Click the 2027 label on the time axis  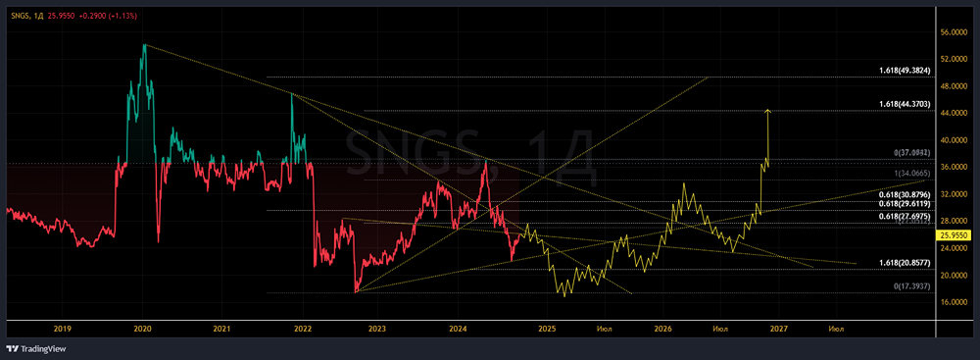pos(778,328)
